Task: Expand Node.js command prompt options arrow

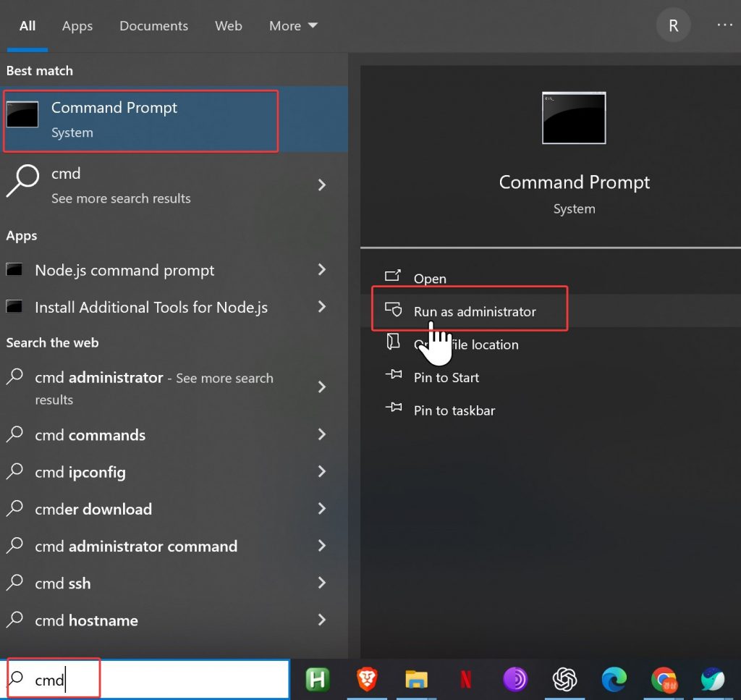Action: click(322, 270)
